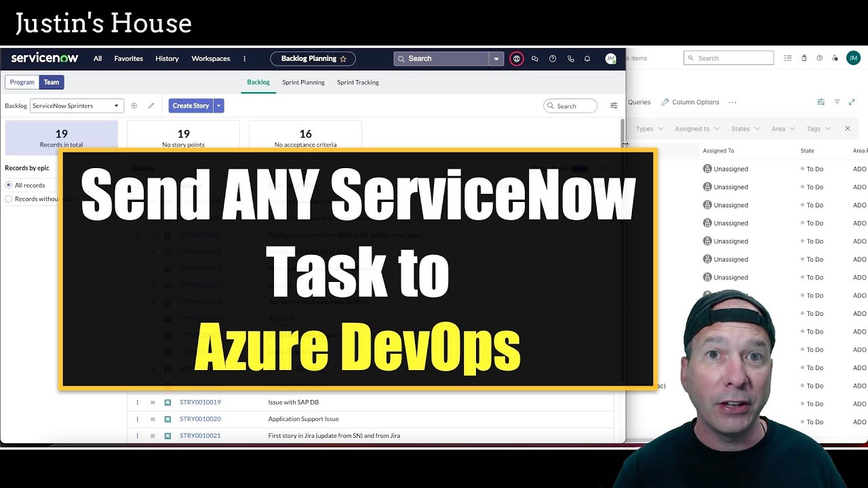Viewport: 868px width, 488px height.
Task: Select the 19 No story points card
Action: (183, 137)
